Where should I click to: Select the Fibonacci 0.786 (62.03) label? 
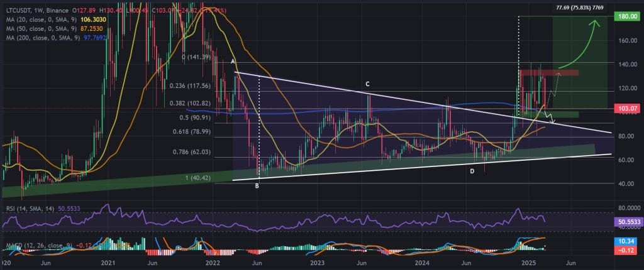(x=191, y=152)
